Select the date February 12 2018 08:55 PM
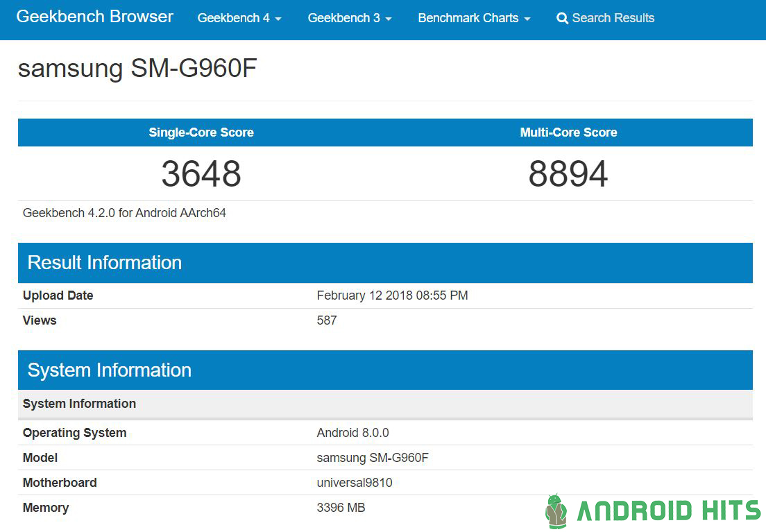766x532 pixels. 392,295
